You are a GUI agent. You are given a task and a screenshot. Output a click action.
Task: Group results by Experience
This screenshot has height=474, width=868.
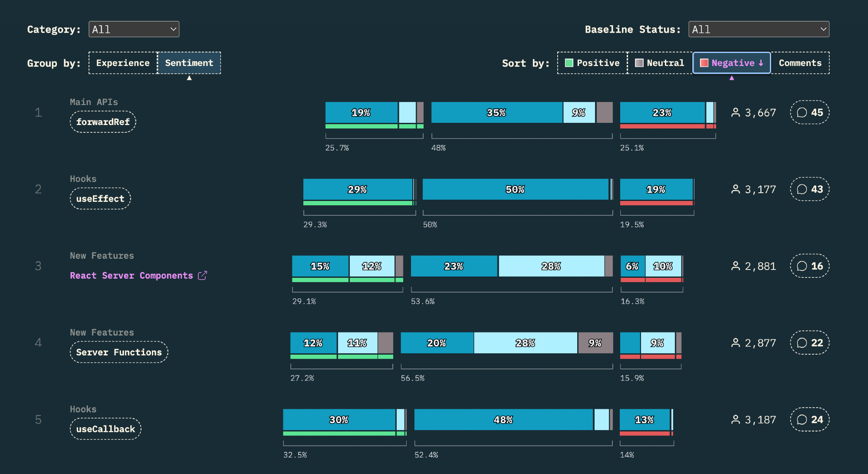tap(123, 63)
